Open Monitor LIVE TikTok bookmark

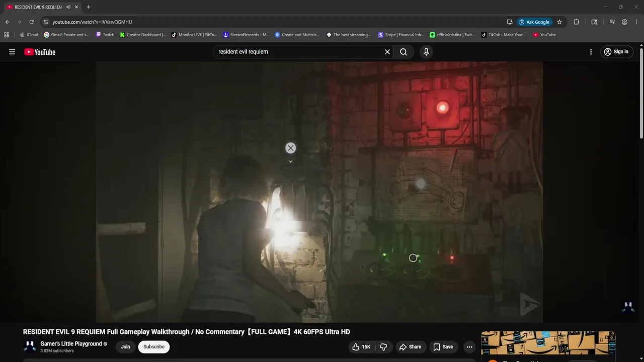pyautogui.click(x=194, y=35)
